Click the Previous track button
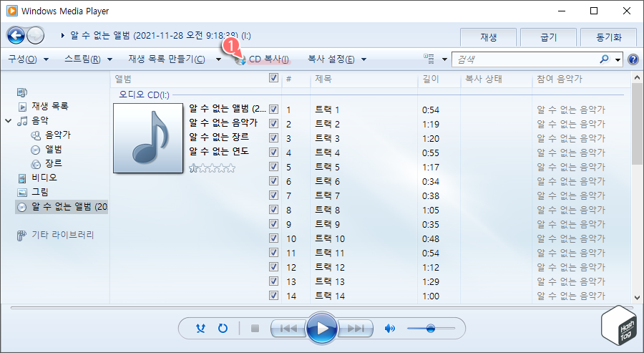The image size is (644, 353). click(288, 329)
